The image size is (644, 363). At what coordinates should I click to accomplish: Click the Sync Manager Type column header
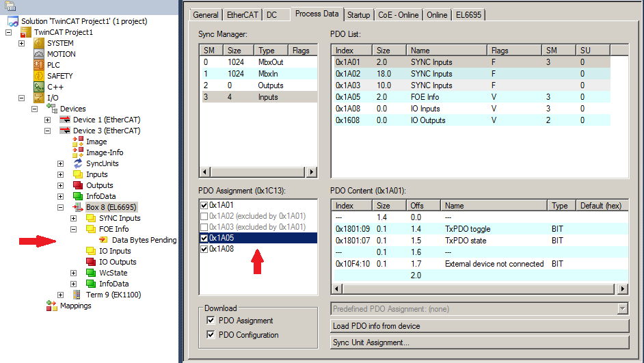[x=271, y=50]
